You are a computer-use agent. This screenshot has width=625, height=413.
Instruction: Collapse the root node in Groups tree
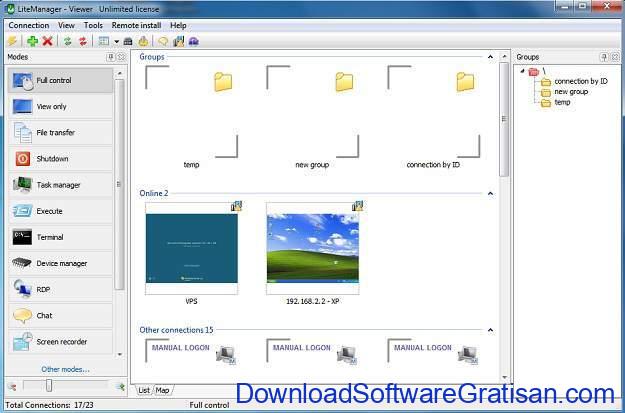522,71
